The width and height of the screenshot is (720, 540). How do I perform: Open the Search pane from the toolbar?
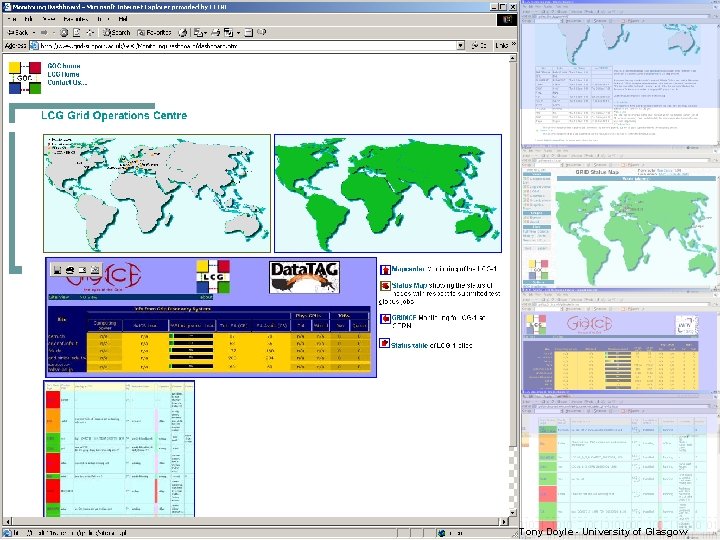117,33
